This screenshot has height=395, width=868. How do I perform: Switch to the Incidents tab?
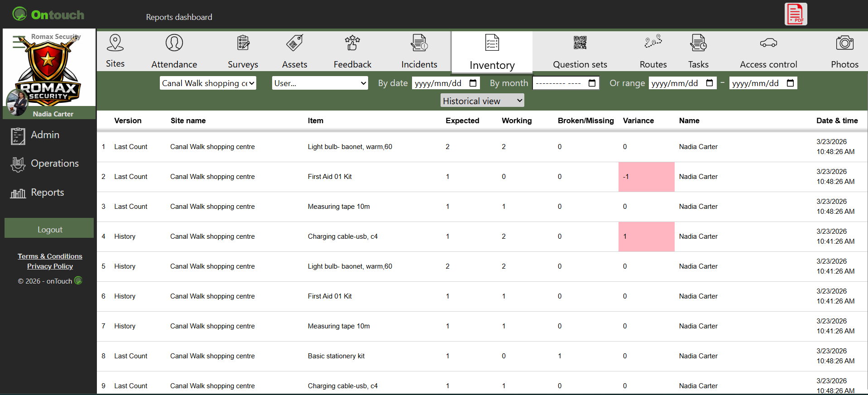(419, 52)
